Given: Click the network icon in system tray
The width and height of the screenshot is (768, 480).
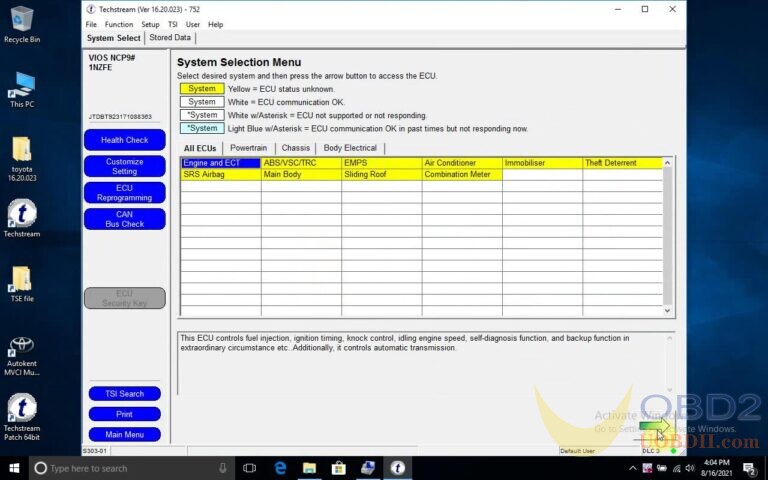Looking at the screenshot, I should click(676, 468).
